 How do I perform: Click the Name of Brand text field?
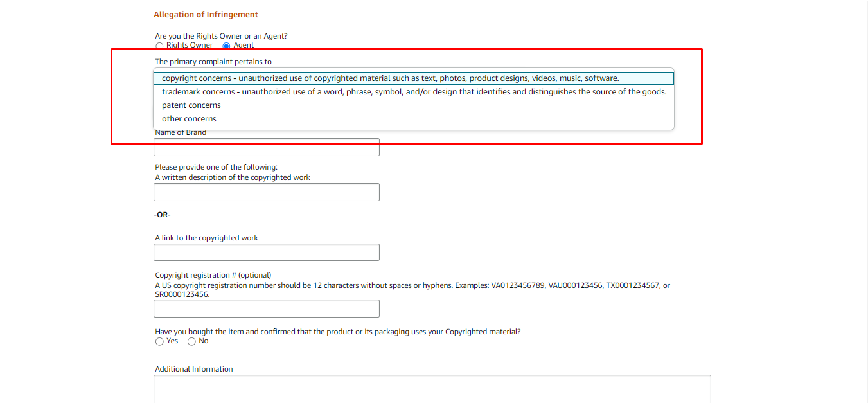click(266, 147)
